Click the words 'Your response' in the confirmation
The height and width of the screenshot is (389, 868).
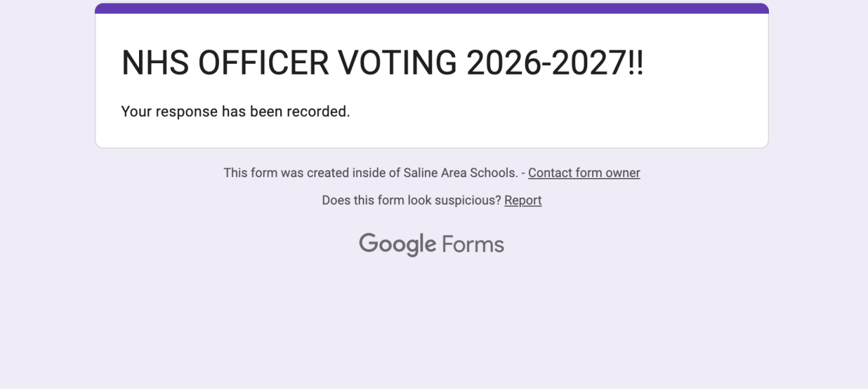(x=170, y=111)
